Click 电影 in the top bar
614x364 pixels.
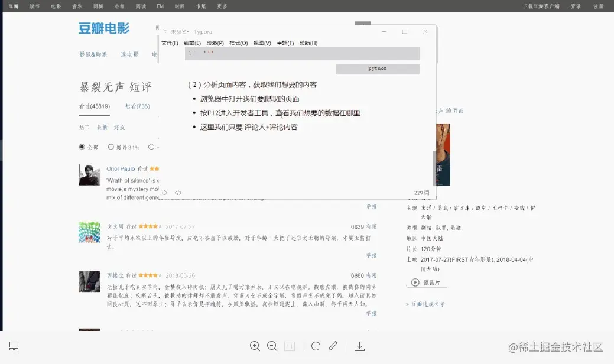56,6
